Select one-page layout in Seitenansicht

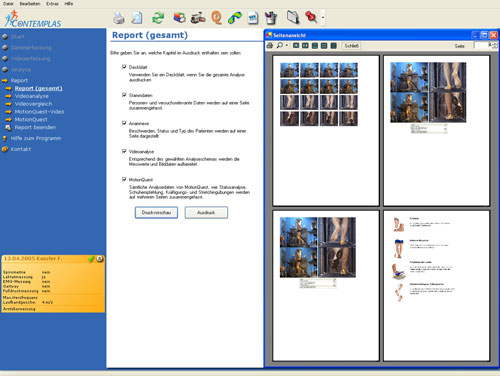click(296, 46)
